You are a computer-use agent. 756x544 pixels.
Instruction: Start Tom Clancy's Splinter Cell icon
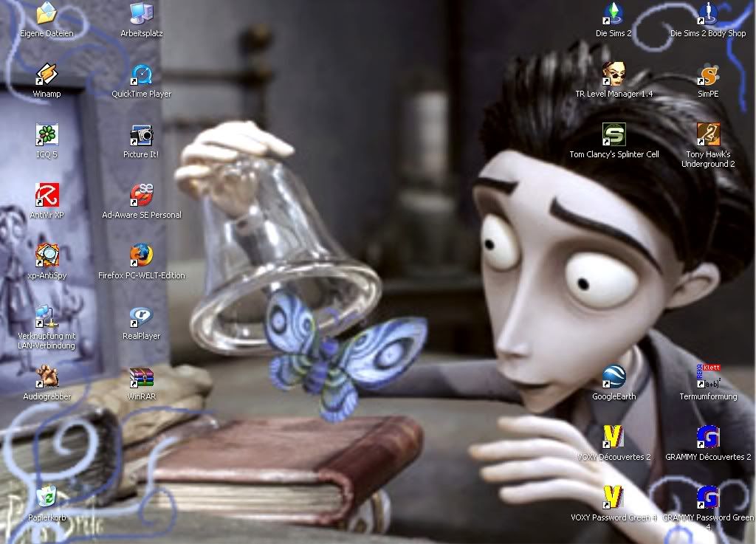click(x=614, y=134)
